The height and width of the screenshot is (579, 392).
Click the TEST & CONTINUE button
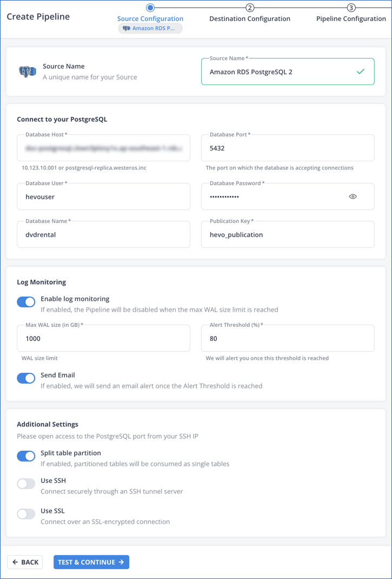click(91, 562)
